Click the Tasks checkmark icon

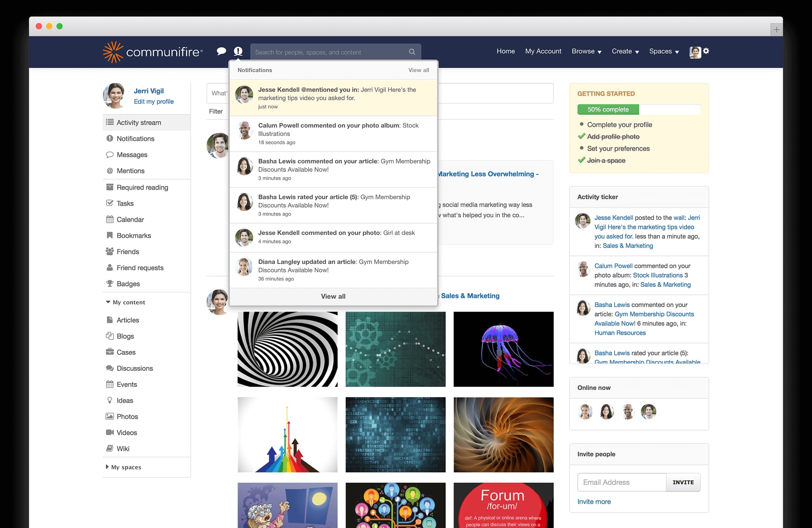[x=110, y=203]
